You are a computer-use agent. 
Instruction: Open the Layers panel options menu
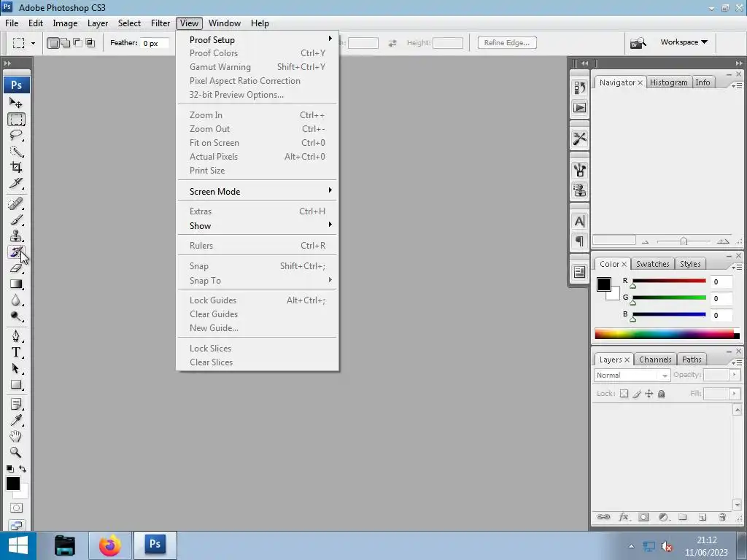[x=737, y=363]
